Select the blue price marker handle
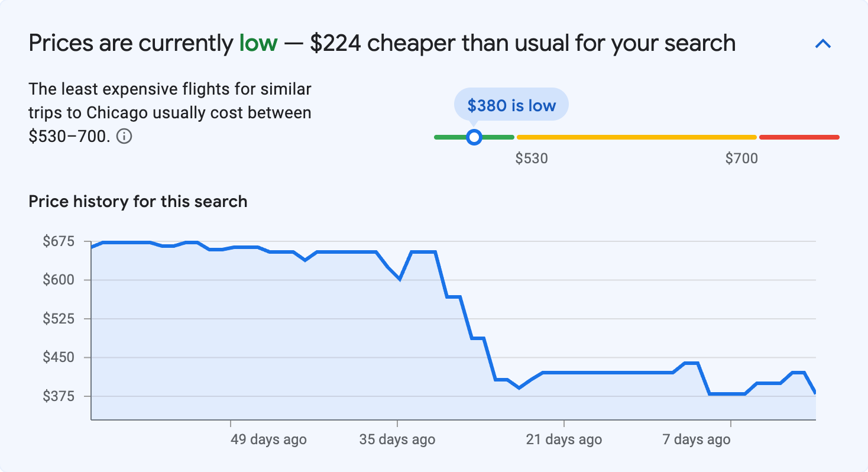The height and width of the screenshot is (472, 868). click(474, 137)
